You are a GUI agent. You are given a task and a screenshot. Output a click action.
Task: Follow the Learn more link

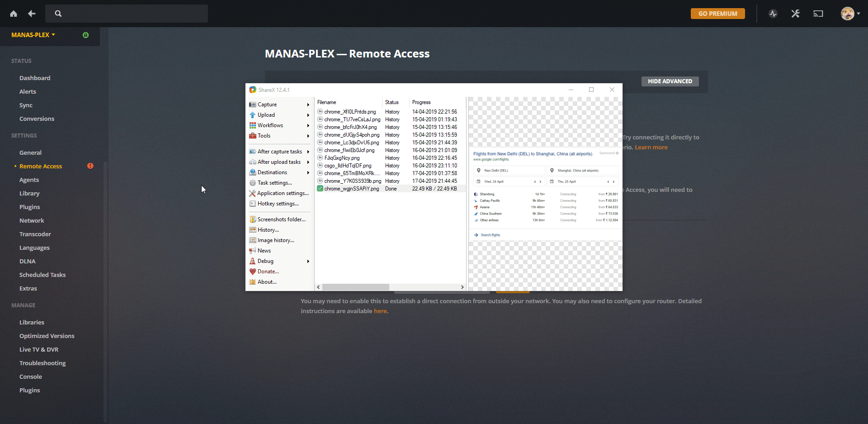click(x=651, y=148)
